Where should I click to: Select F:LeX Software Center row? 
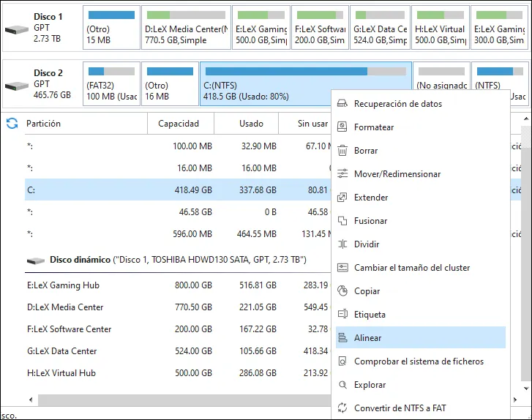[x=178, y=329]
